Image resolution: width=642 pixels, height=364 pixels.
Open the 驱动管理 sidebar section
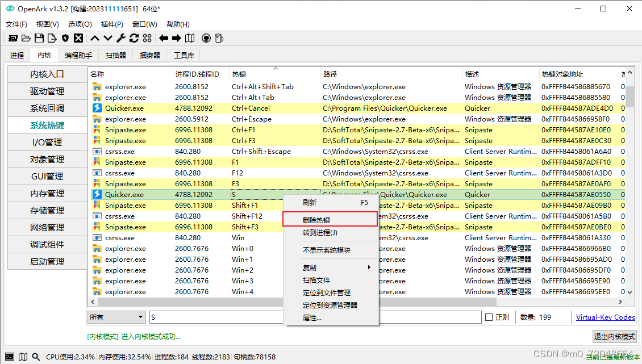[47, 91]
